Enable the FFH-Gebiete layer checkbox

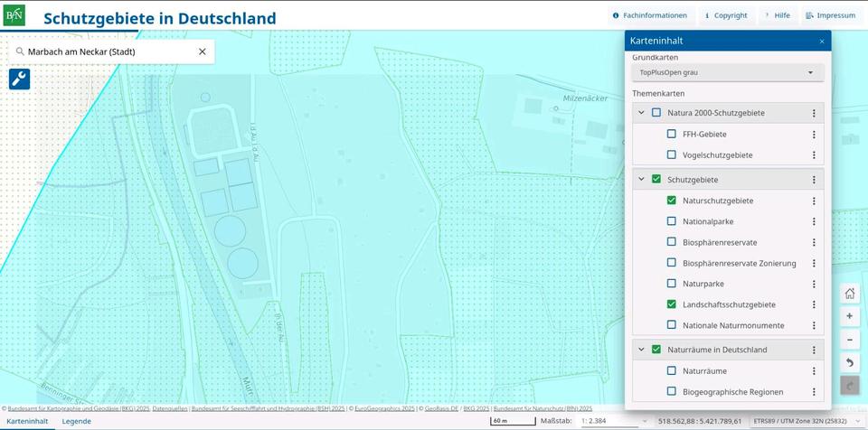671,134
